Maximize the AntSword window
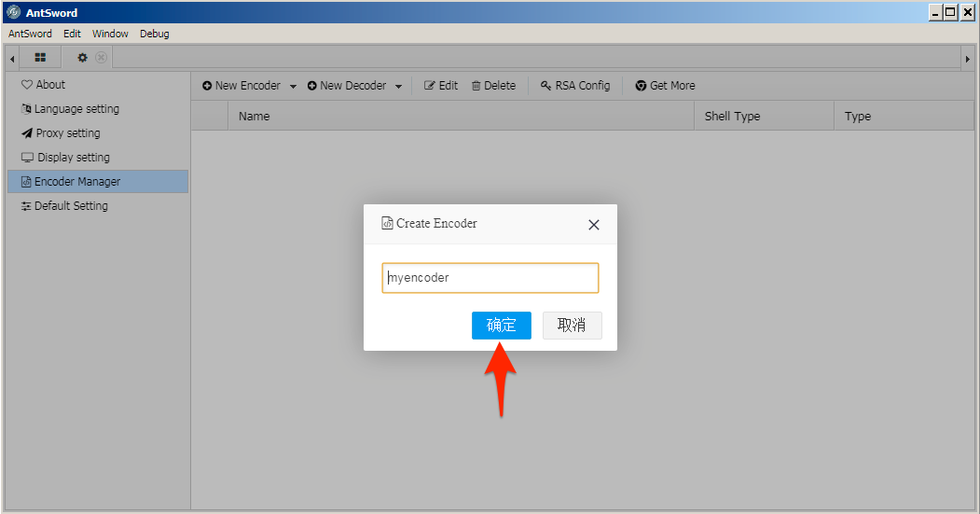The image size is (980, 514). click(x=950, y=12)
